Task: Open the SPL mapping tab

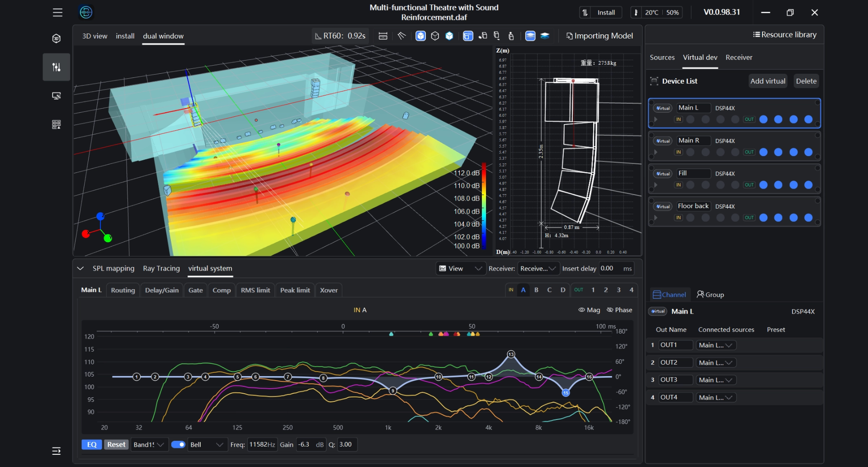Action: pos(113,268)
